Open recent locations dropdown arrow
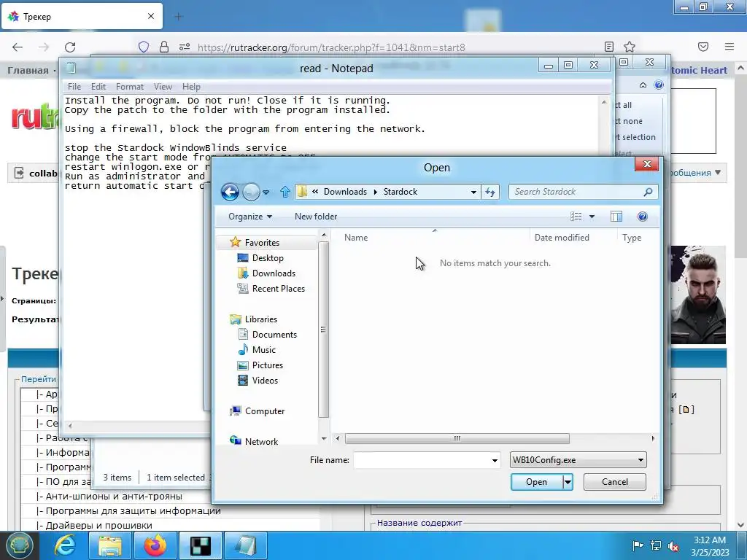Screen dimensions: 747x560 coord(266,192)
